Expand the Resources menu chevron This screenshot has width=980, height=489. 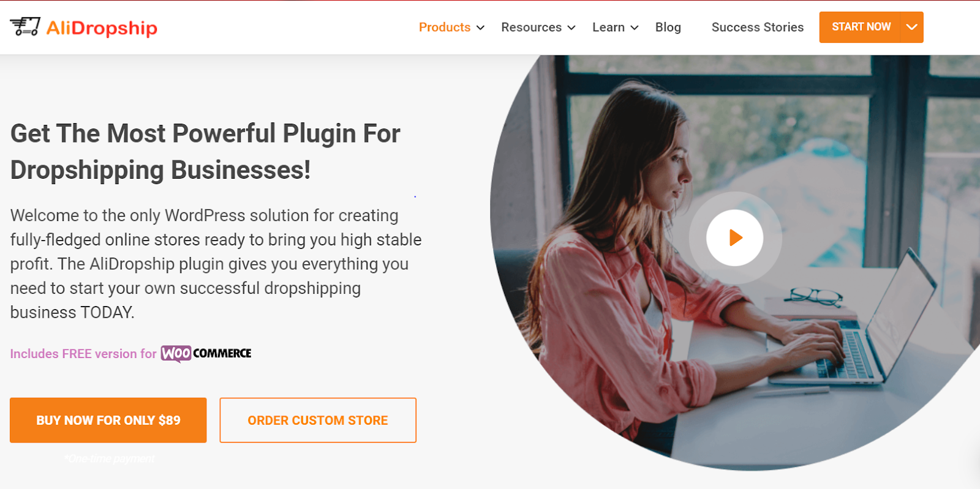[x=571, y=28]
